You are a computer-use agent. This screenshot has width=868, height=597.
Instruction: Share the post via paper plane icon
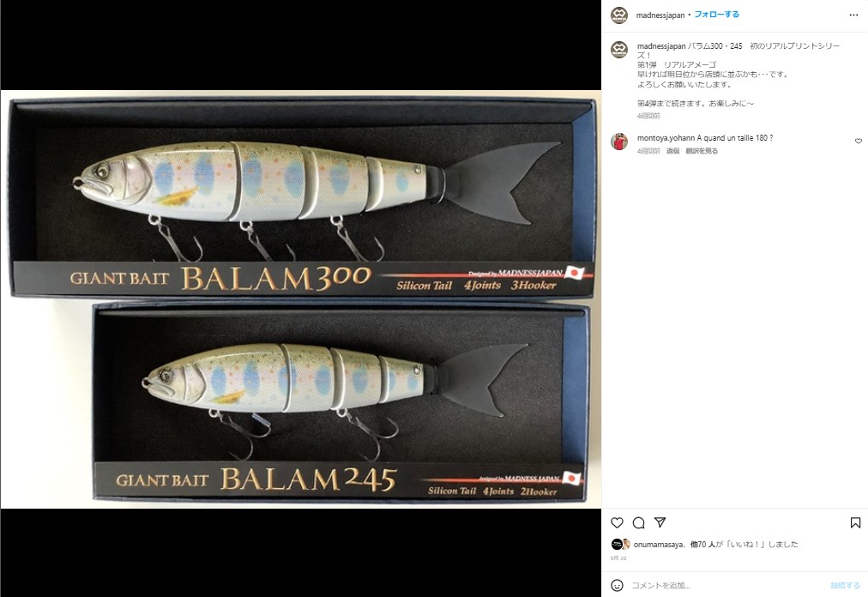(x=660, y=522)
